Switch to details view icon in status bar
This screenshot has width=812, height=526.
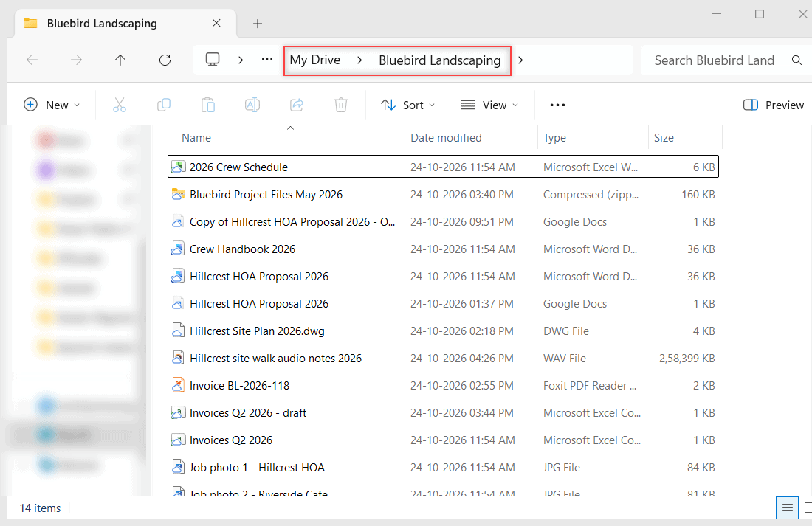pos(787,508)
